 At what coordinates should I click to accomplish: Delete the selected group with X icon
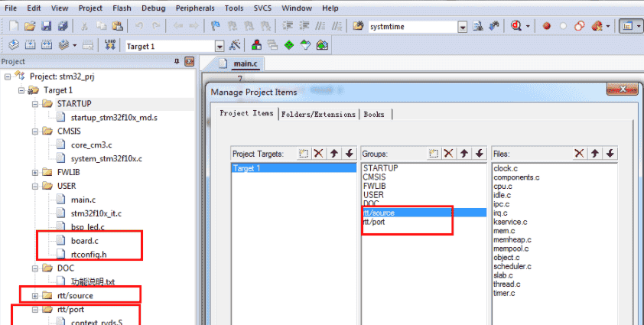coord(449,154)
